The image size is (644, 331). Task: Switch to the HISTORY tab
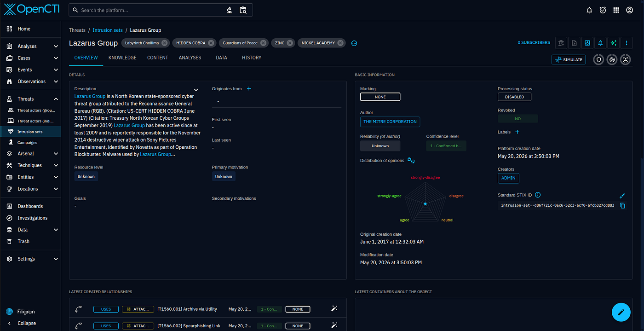click(252, 58)
